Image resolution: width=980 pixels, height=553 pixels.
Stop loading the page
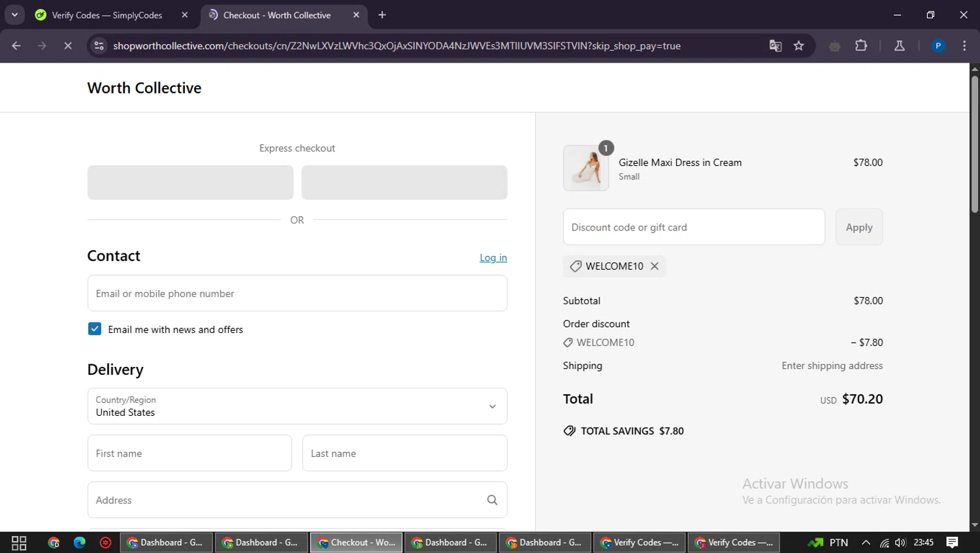(x=67, y=46)
